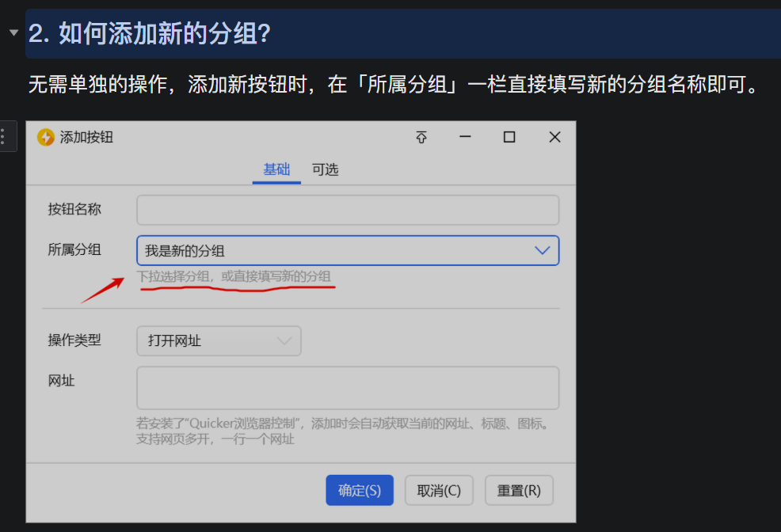781x532 pixels.
Task: Click the Quicker浏览器控制 hint text
Action: coord(344,424)
